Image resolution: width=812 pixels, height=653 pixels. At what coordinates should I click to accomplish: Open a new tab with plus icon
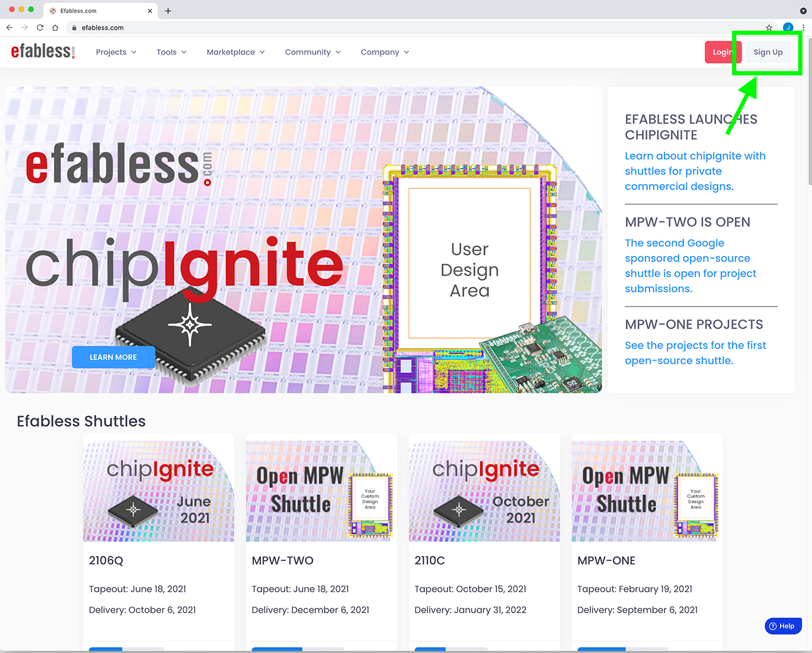point(168,11)
